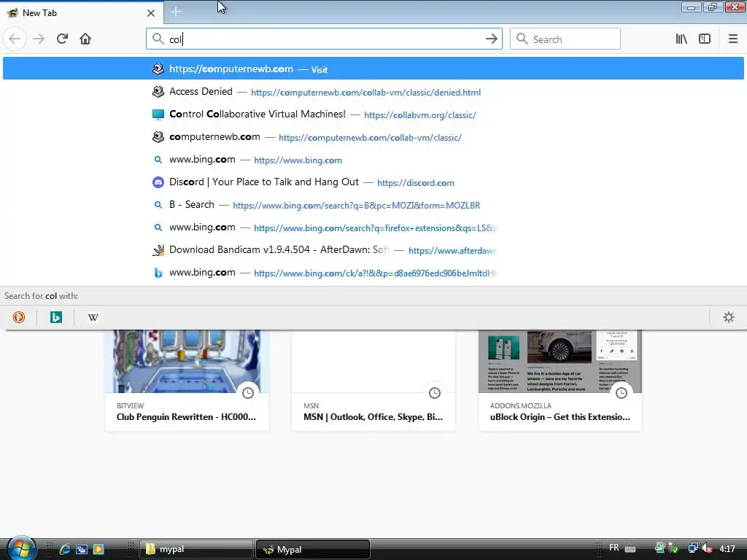Open the hamburger application menu
The height and width of the screenshot is (560, 747).
click(732, 39)
